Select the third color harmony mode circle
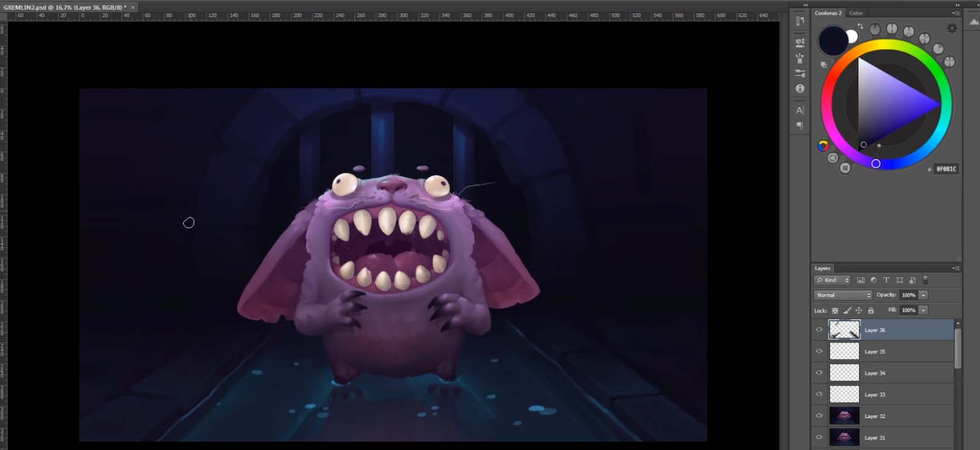 click(909, 31)
